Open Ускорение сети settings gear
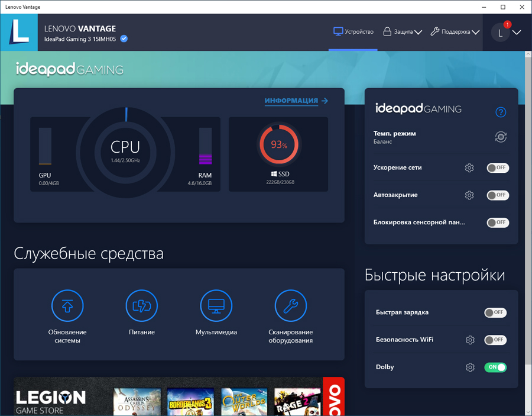The height and width of the screenshot is (416, 532). coord(469,167)
